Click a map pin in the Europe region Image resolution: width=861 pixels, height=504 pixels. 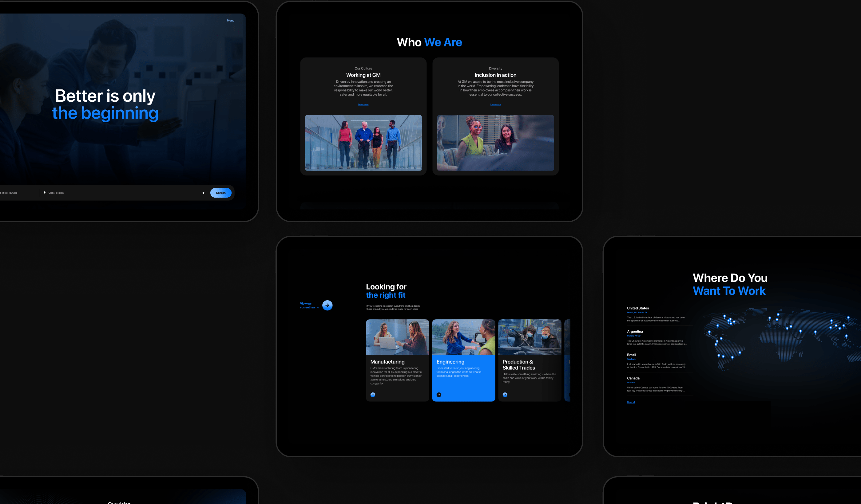click(x=777, y=320)
